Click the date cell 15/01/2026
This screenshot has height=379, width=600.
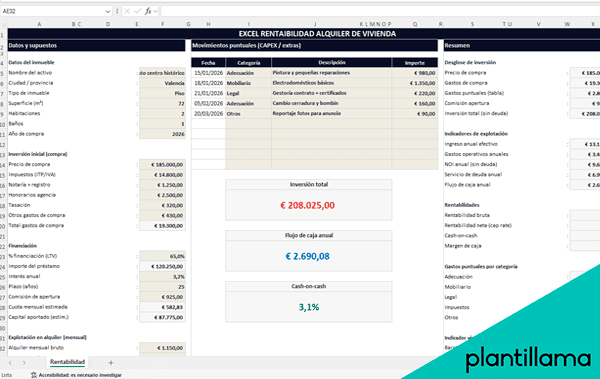coord(208,73)
